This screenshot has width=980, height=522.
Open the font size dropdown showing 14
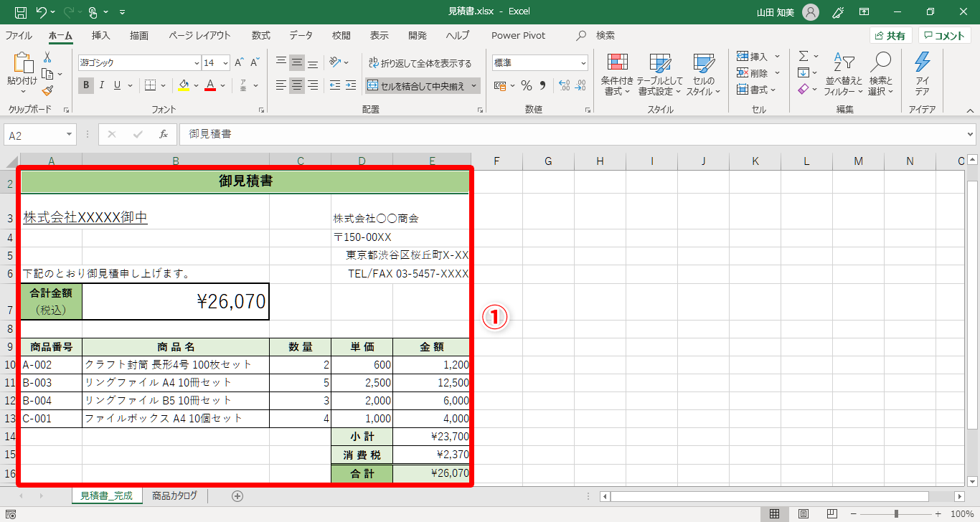225,63
